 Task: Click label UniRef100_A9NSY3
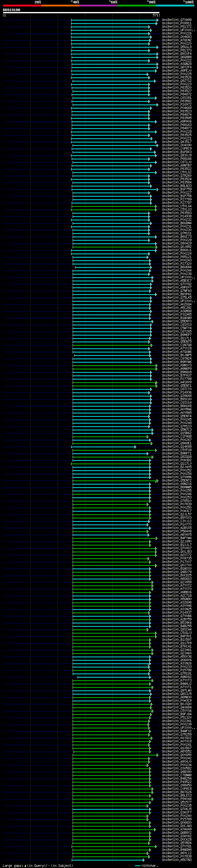click(x=177, y=365)
